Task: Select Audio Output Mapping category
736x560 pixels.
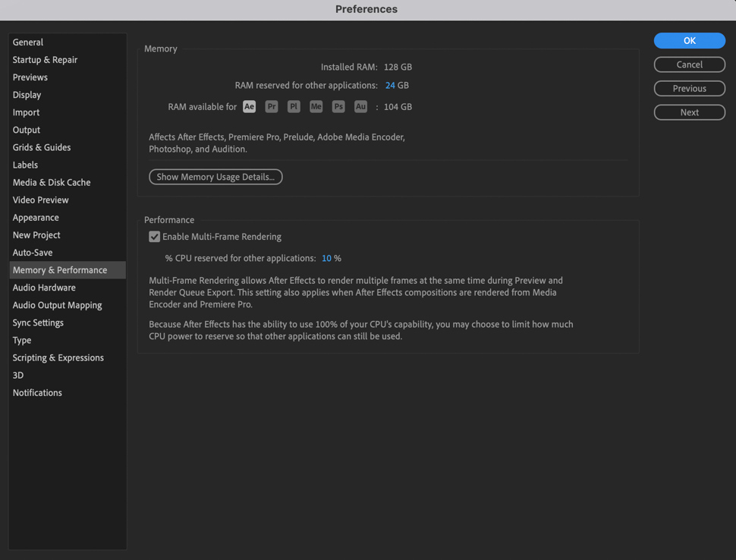Action: [x=68, y=305]
